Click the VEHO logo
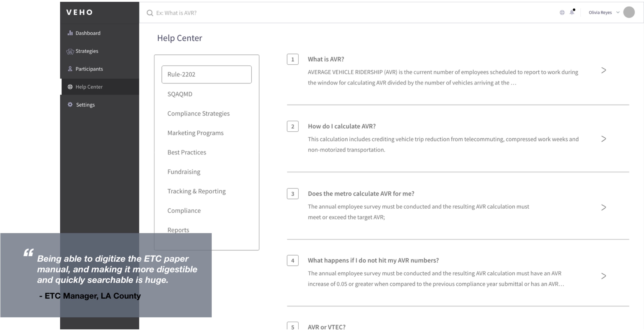The width and height of the screenshot is (644, 331). pyautogui.click(x=79, y=12)
